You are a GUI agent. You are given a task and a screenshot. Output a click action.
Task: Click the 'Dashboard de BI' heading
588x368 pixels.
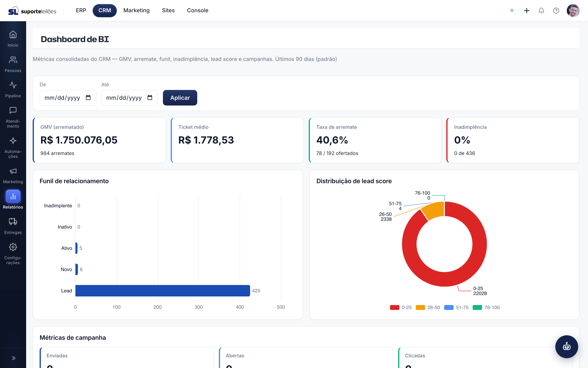(x=75, y=39)
